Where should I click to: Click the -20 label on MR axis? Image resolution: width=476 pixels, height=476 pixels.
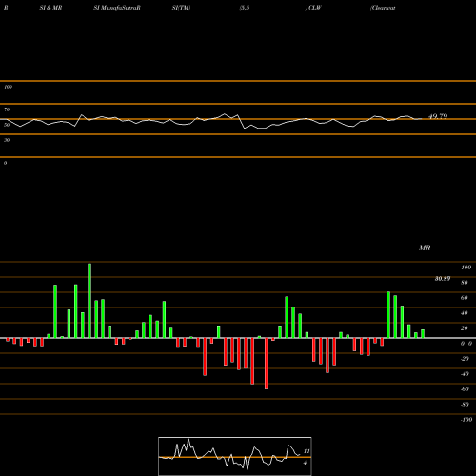(x=465, y=359)
